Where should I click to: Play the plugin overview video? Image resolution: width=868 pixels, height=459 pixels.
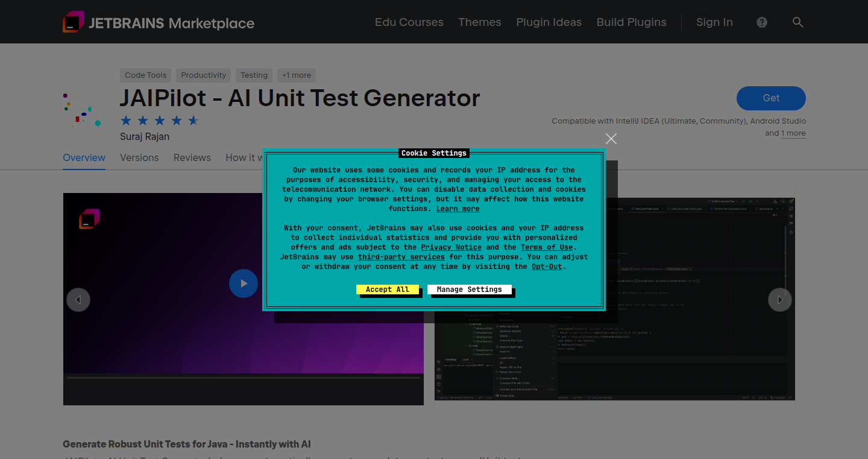[x=244, y=283]
